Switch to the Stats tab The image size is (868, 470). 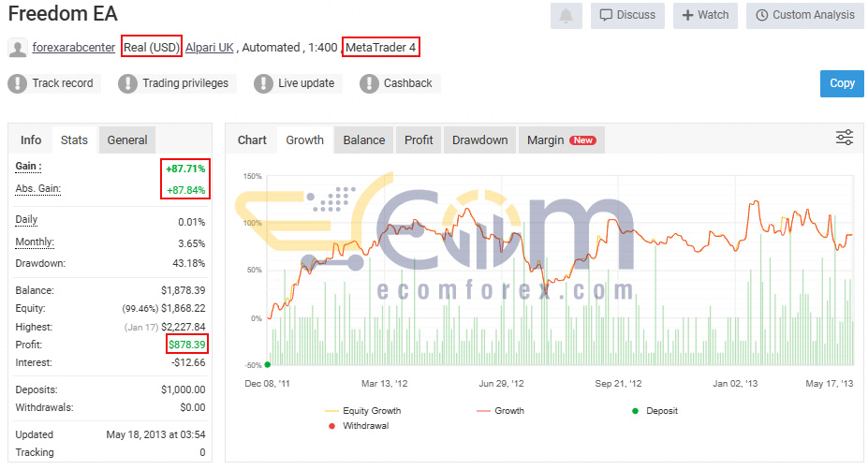pyautogui.click(x=74, y=140)
